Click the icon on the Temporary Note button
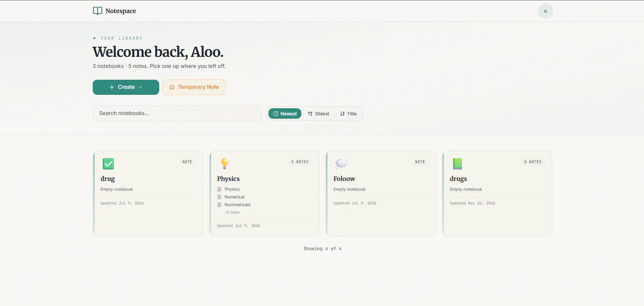The width and height of the screenshot is (644, 306). click(x=172, y=87)
